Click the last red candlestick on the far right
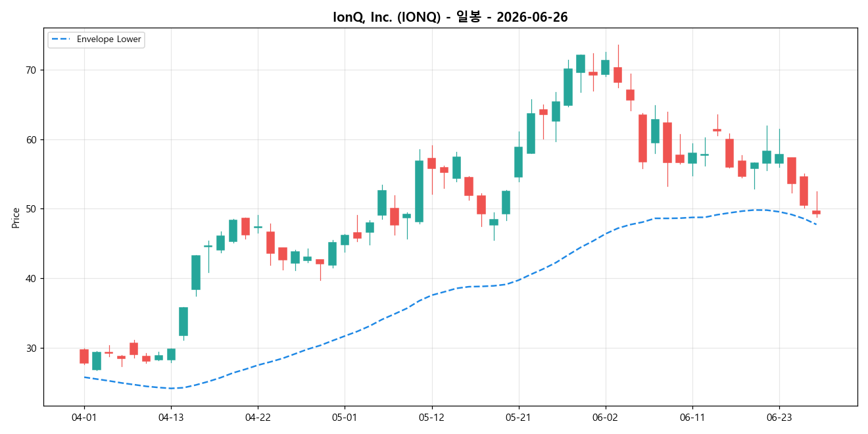The image size is (868, 434). pyautogui.click(x=816, y=212)
